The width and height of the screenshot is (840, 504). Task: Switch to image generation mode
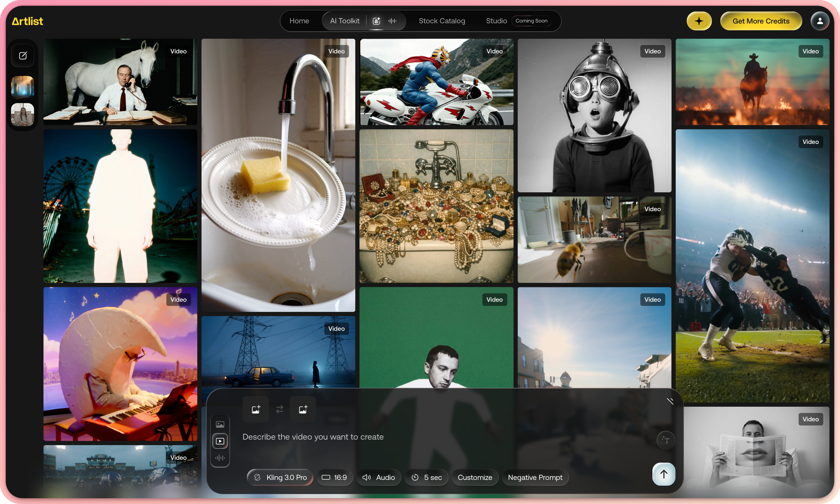coord(220,424)
